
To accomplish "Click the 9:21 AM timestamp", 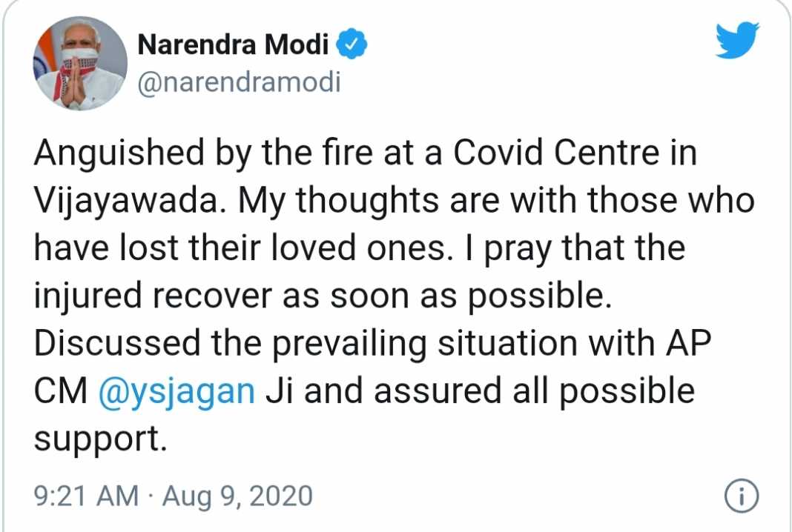I will tap(86, 496).
